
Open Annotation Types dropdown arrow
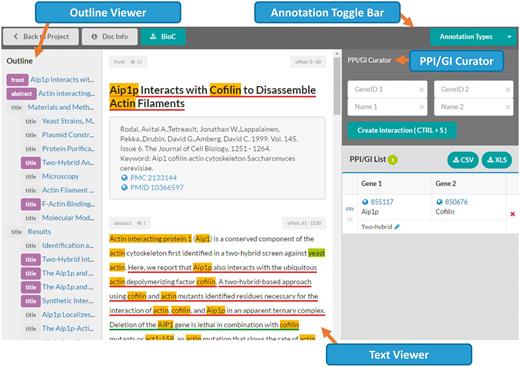coord(509,37)
